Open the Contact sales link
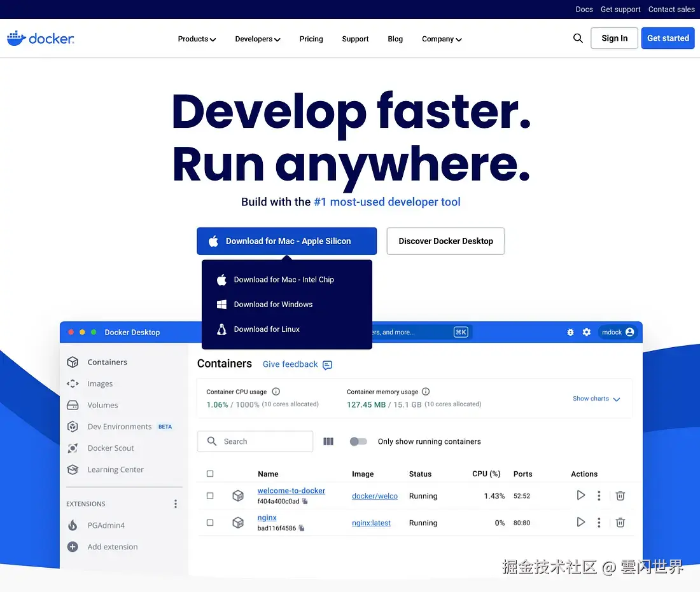This screenshot has height=592, width=700. (671, 10)
